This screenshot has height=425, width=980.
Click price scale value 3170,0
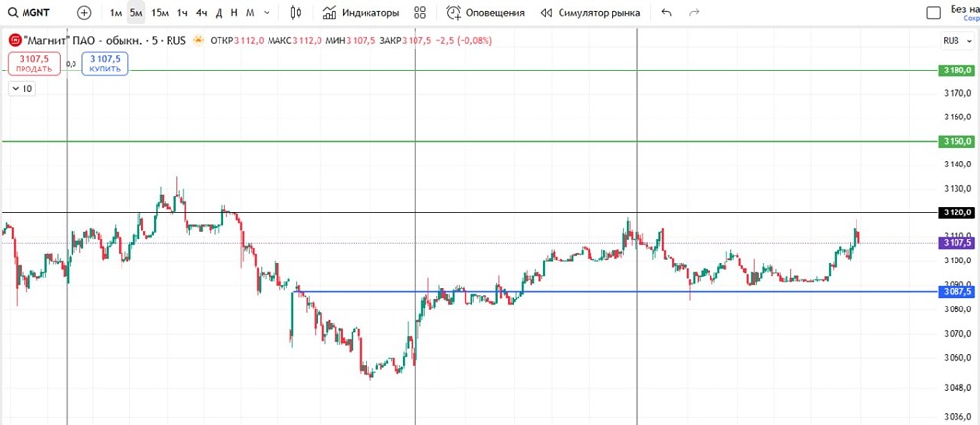tap(958, 94)
